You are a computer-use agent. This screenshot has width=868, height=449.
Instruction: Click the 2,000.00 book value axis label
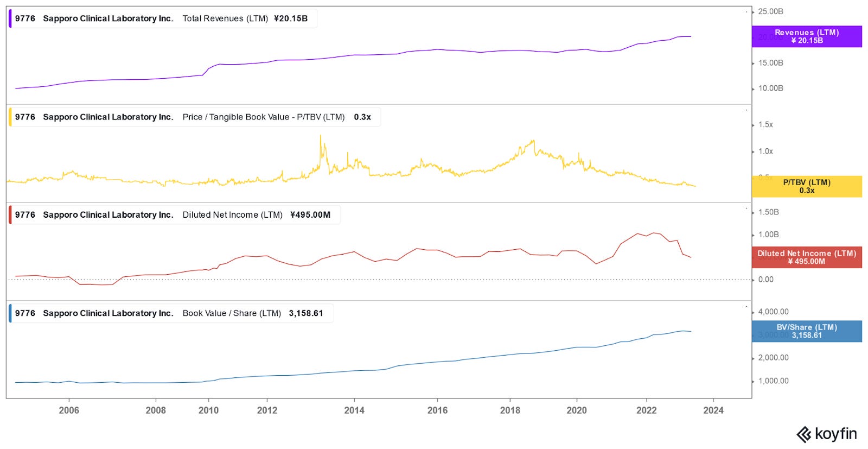(x=773, y=358)
